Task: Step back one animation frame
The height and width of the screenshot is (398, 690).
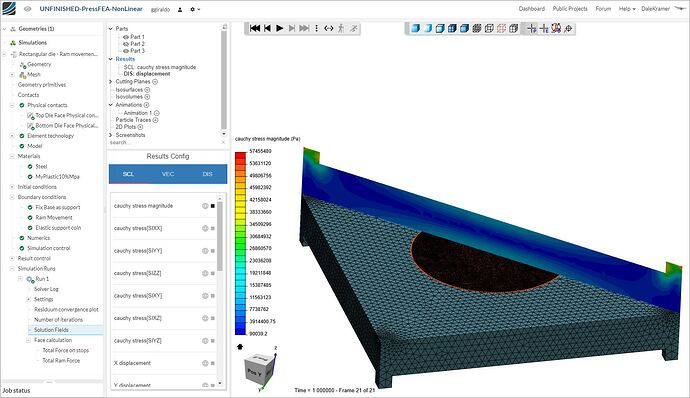Action: [x=267, y=28]
